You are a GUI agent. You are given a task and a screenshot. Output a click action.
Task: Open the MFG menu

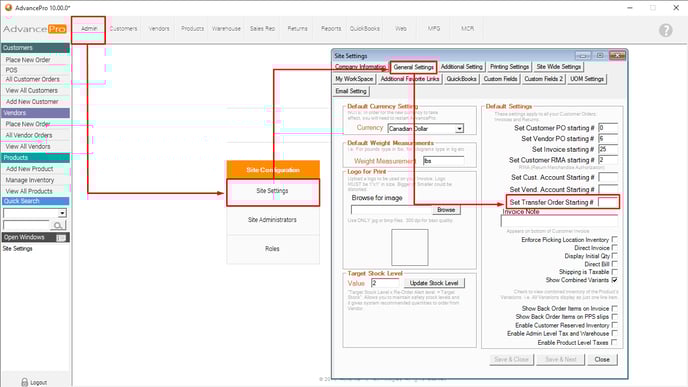[434, 29]
